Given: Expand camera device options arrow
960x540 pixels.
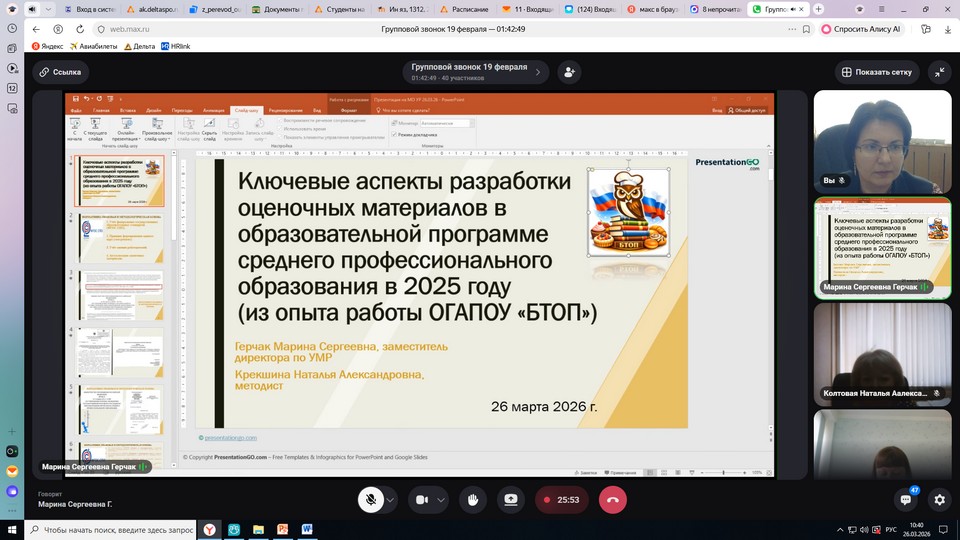Looking at the screenshot, I should click(x=440, y=499).
